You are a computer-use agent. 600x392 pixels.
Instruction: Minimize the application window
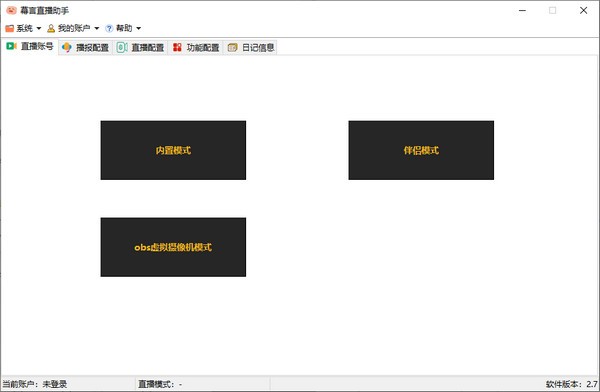pyautogui.click(x=522, y=10)
